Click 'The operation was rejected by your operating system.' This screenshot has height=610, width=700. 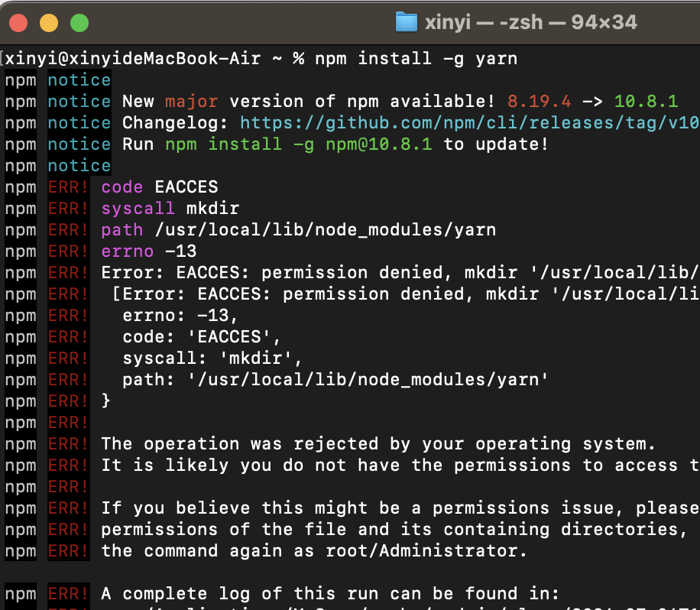(378, 444)
